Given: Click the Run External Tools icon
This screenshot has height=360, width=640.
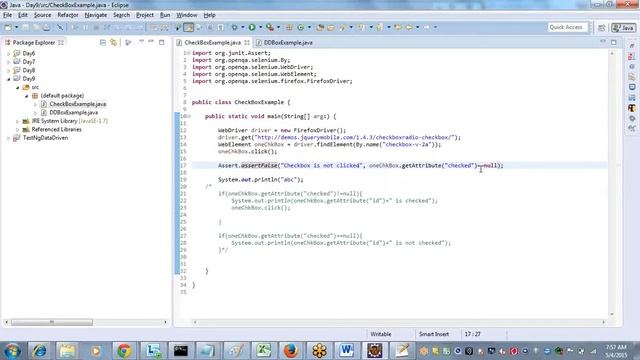Looking at the screenshot, I should point(270,27).
